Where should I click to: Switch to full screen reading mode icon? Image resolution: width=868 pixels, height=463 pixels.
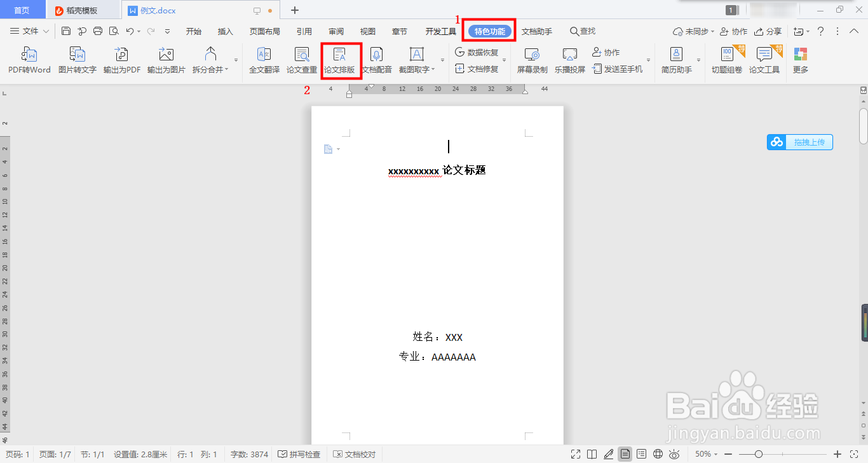click(576, 454)
